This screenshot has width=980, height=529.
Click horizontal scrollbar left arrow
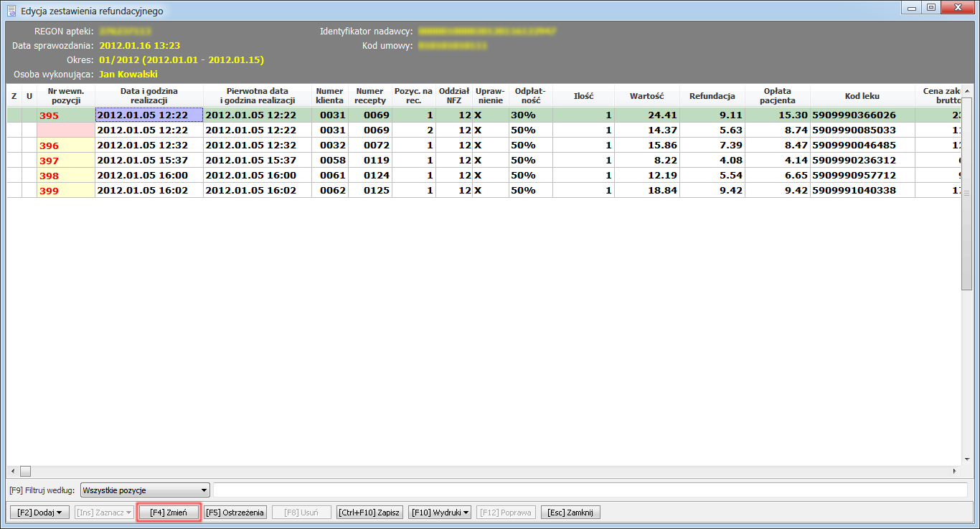pyautogui.click(x=12, y=471)
